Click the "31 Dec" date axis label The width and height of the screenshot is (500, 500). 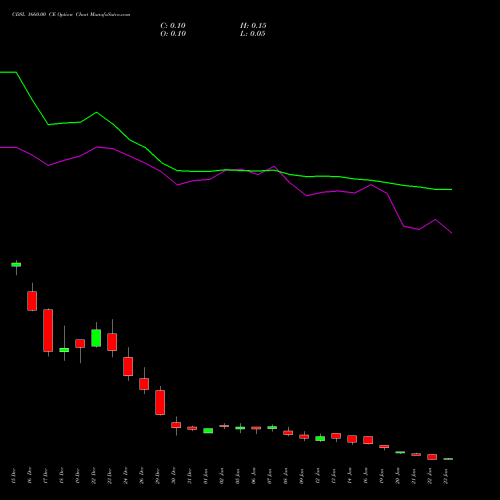click(x=189, y=476)
